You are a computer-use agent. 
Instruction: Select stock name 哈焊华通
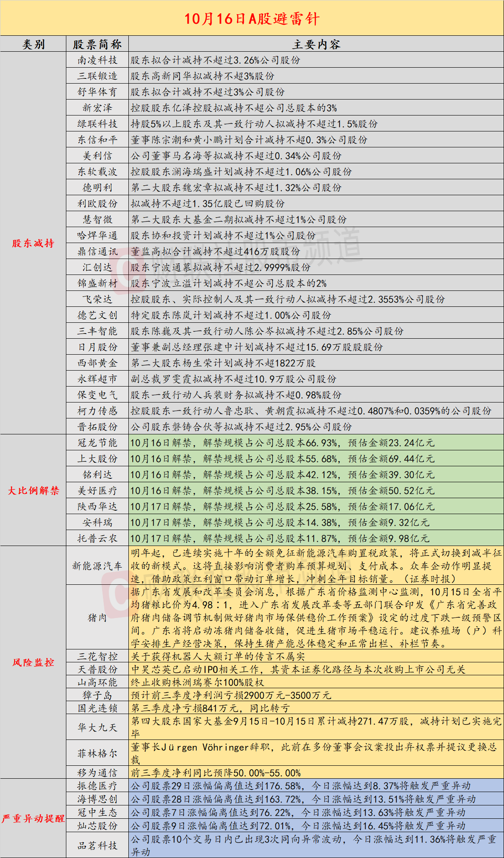click(97, 235)
